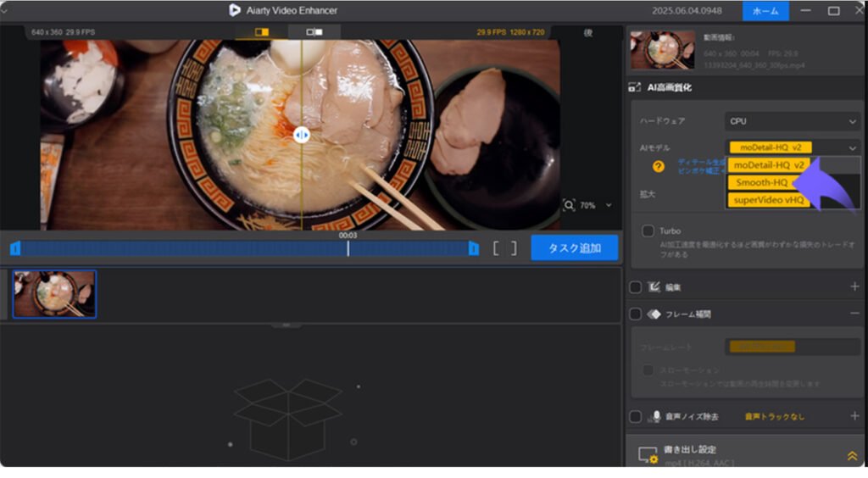Click the 後 label above the preview
This screenshot has height=478, width=868.
(588, 33)
